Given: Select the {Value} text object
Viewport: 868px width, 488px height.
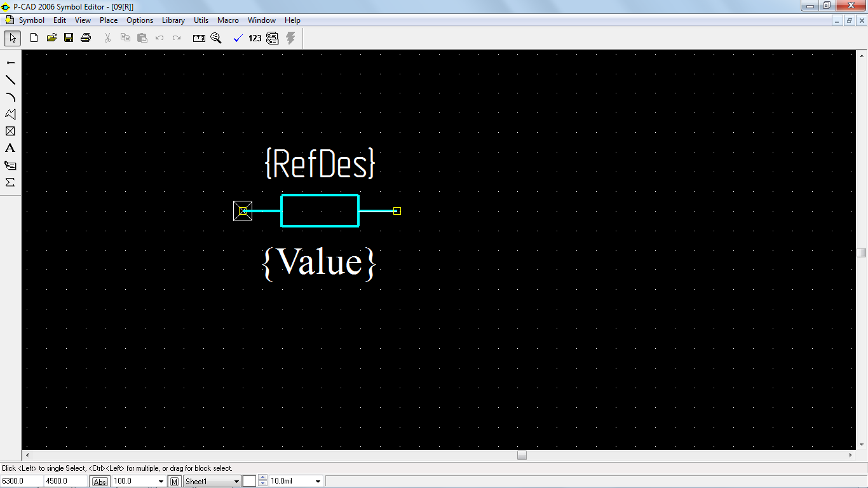Looking at the screenshot, I should coord(319,262).
